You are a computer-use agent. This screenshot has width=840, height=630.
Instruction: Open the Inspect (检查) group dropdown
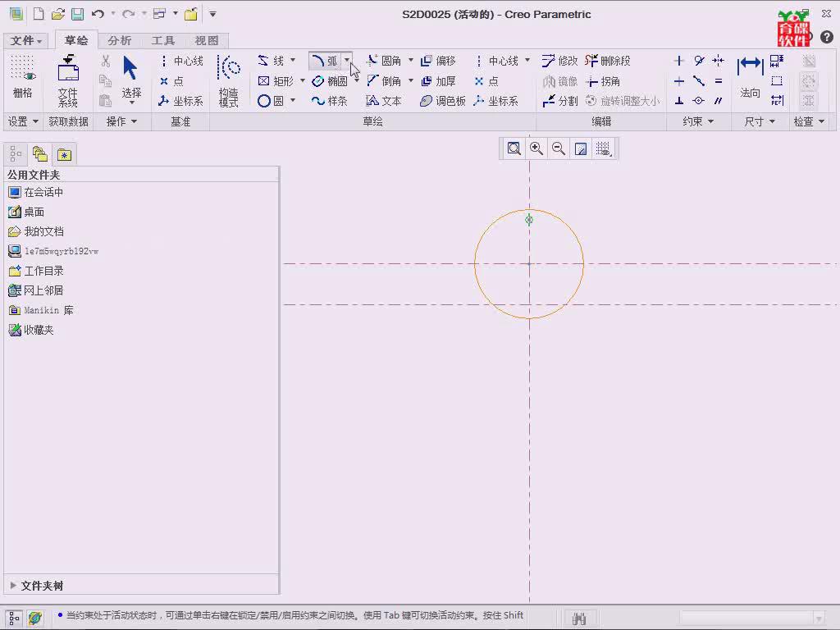coord(809,121)
